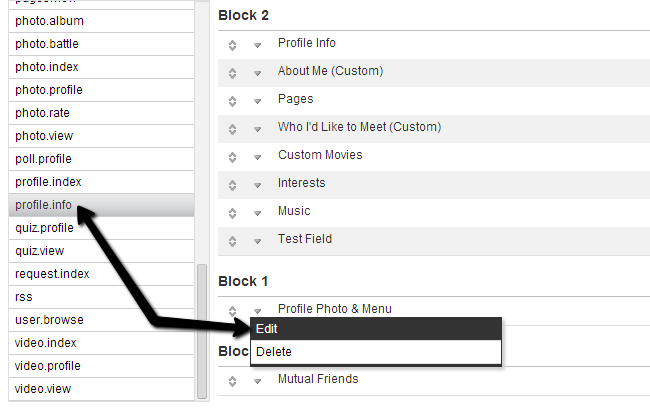The height and width of the screenshot is (412, 650).
Task: Expand the dropdown arrow next to Profile Info
Action: (257, 45)
